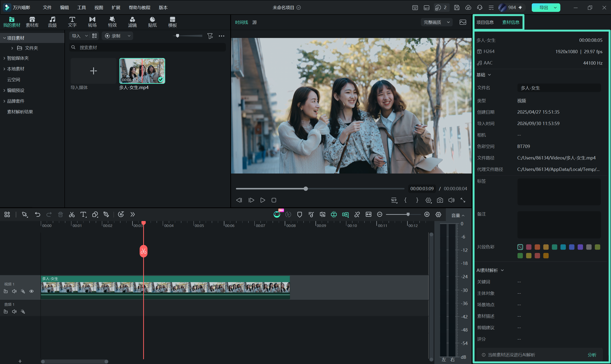This screenshot has width=611, height=364.
Task: Open preview fullscreen expand icon
Action: click(463, 200)
